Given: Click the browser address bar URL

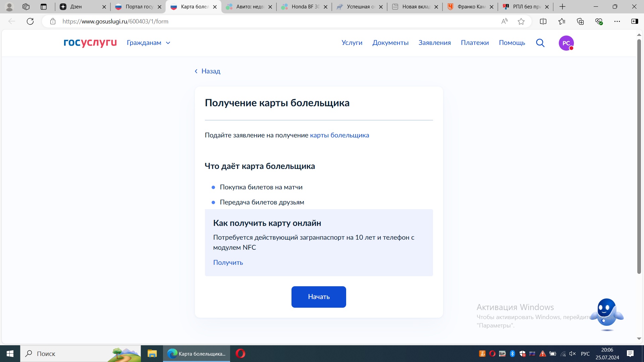Looking at the screenshot, I should coord(115,21).
